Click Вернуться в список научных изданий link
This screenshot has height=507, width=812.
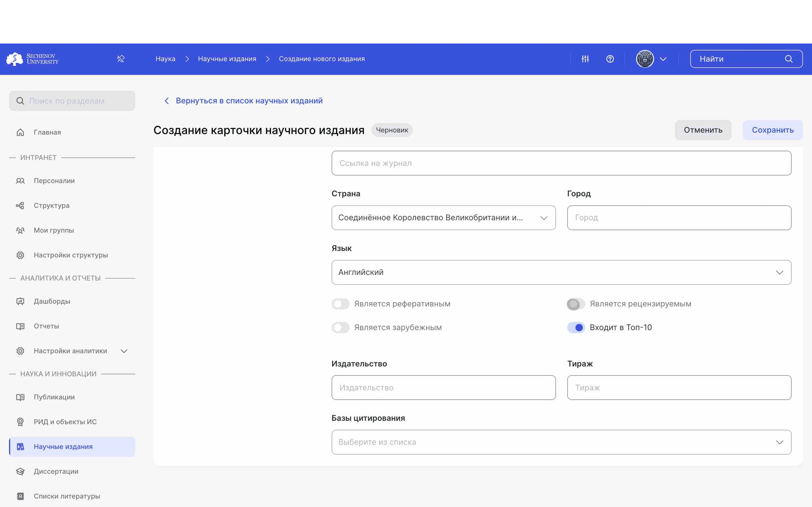click(x=243, y=101)
